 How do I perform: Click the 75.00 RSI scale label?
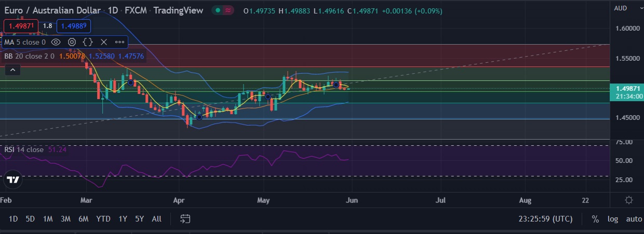tap(623, 142)
